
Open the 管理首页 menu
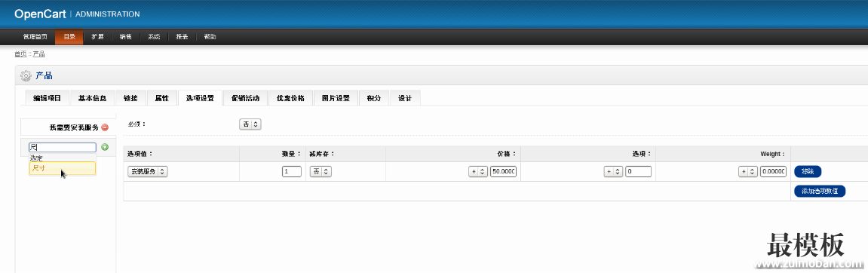coord(35,37)
